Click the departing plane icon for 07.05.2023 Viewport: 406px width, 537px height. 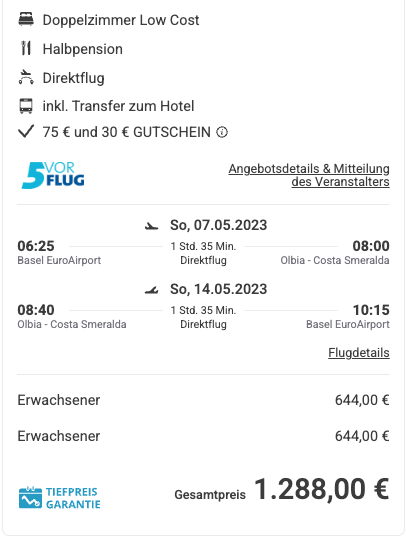pos(151,226)
